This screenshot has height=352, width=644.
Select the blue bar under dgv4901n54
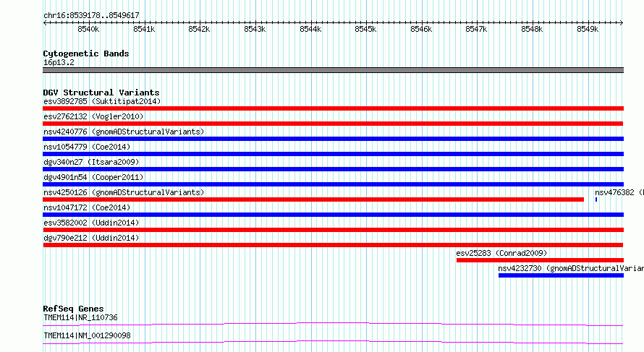point(333,184)
